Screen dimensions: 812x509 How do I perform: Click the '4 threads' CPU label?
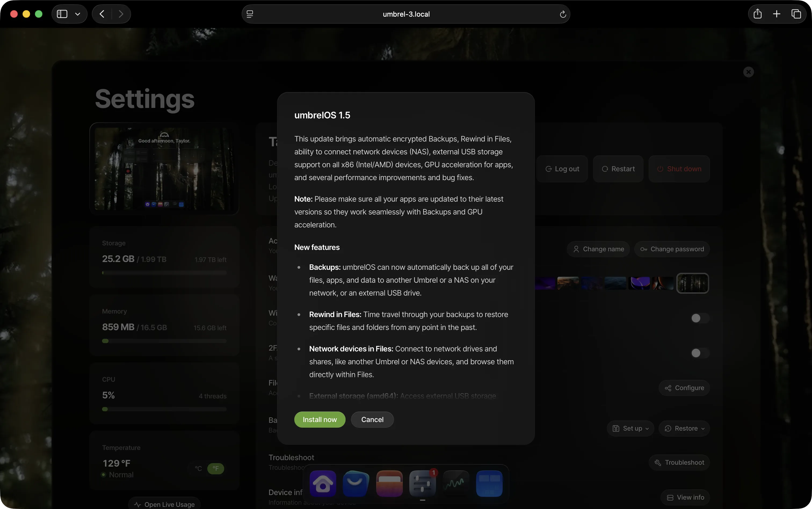click(212, 396)
